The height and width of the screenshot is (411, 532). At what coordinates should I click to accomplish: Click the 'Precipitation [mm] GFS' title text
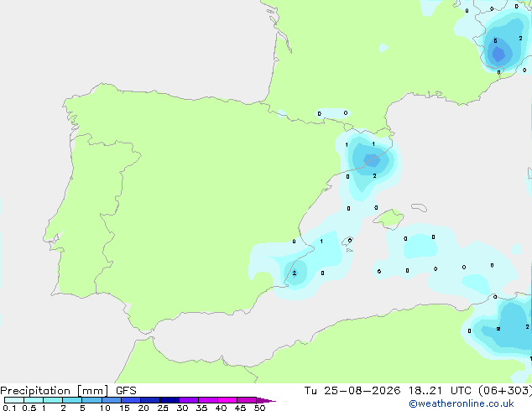68,391
